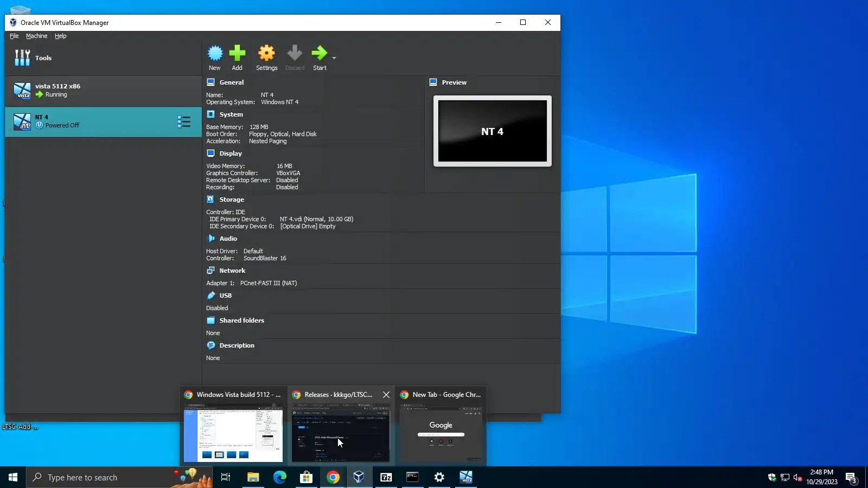The width and height of the screenshot is (868, 488).
Task: Click the green Add machine icon
Action: click(x=237, y=53)
